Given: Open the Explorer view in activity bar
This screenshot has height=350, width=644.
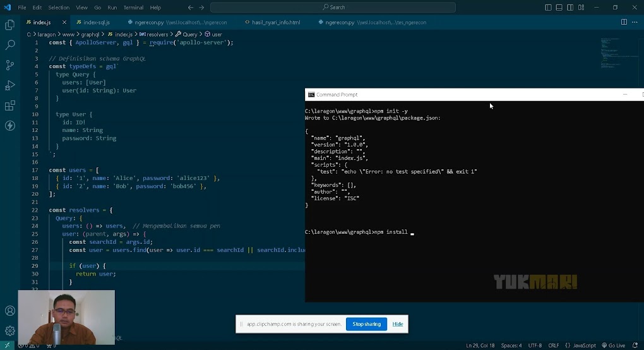Looking at the screenshot, I should point(10,25).
